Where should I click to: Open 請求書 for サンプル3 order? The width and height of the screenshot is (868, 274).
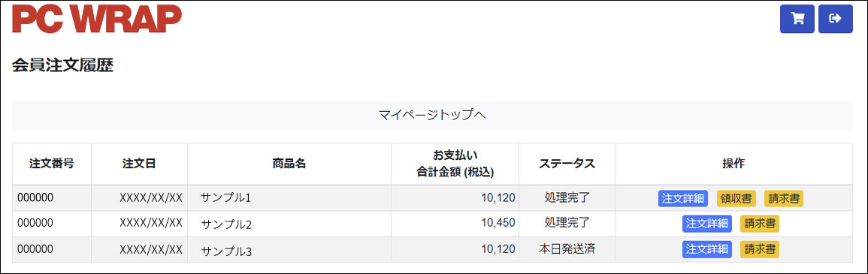pos(760,249)
